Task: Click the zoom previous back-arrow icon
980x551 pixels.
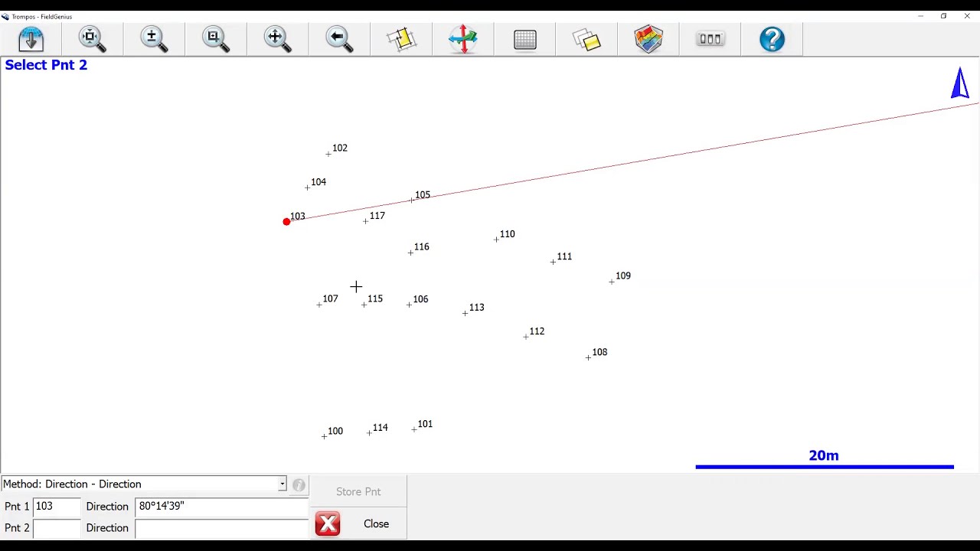Action: (339, 39)
